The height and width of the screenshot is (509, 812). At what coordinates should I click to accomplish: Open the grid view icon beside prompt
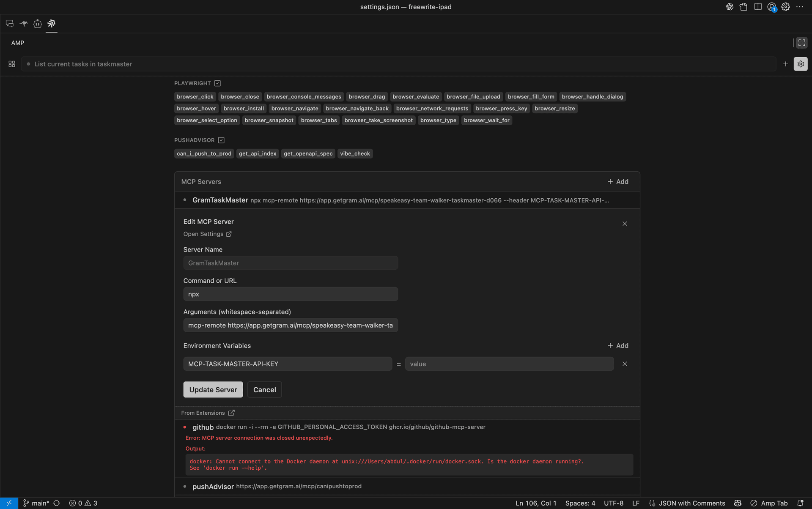[x=11, y=64]
